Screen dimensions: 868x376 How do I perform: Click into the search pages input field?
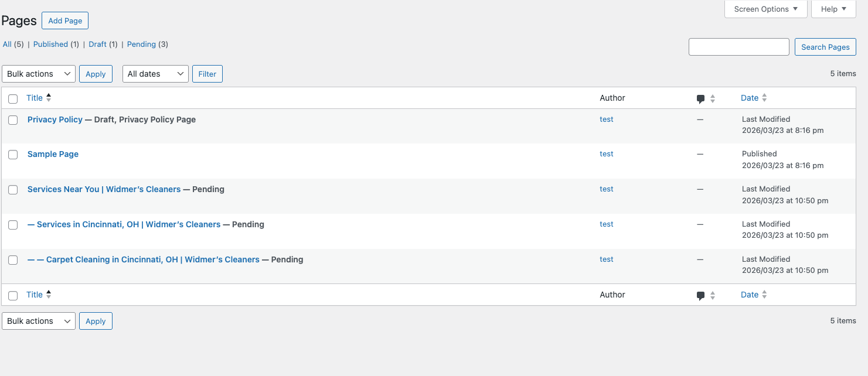(738, 47)
